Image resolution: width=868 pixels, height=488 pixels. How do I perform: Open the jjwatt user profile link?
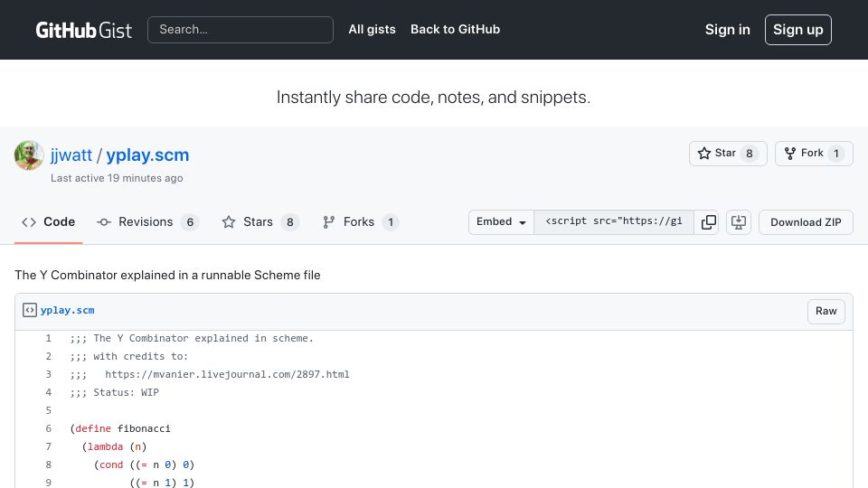71,155
